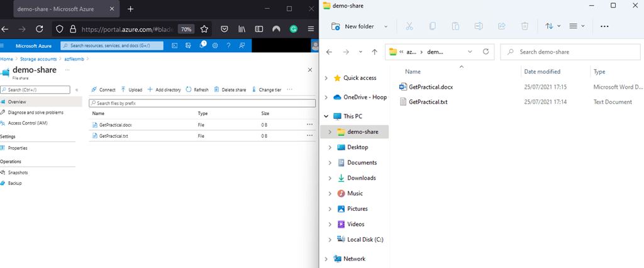This screenshot has height=268, width=644.
Task: Click Upload in Azure toolbar
Action: [131, 89]
